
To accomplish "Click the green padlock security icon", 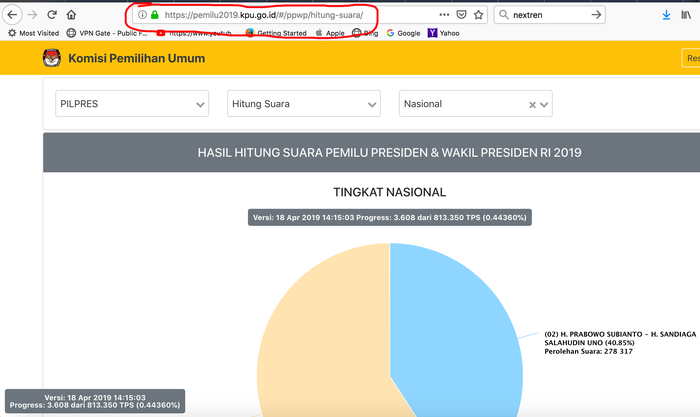I will (x=154, y=15).
